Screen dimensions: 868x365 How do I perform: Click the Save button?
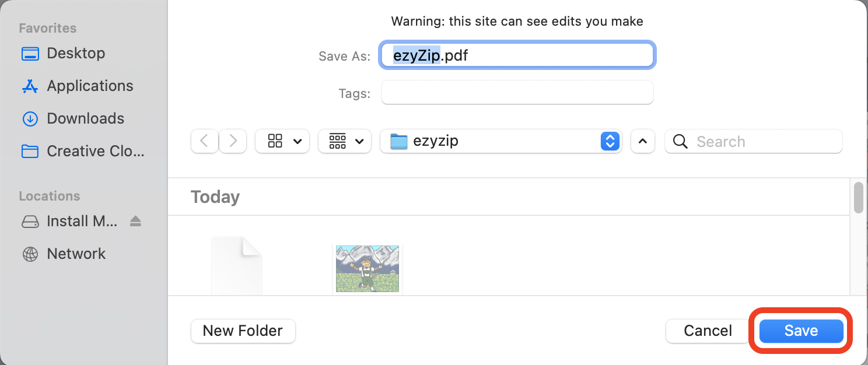tap(800, 331)
